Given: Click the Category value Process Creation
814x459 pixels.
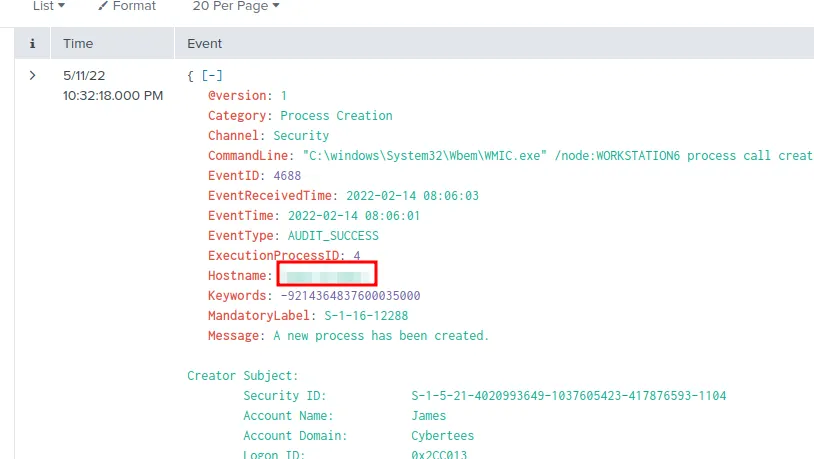Looking at the screenshot, I should [x=336, y=116].
